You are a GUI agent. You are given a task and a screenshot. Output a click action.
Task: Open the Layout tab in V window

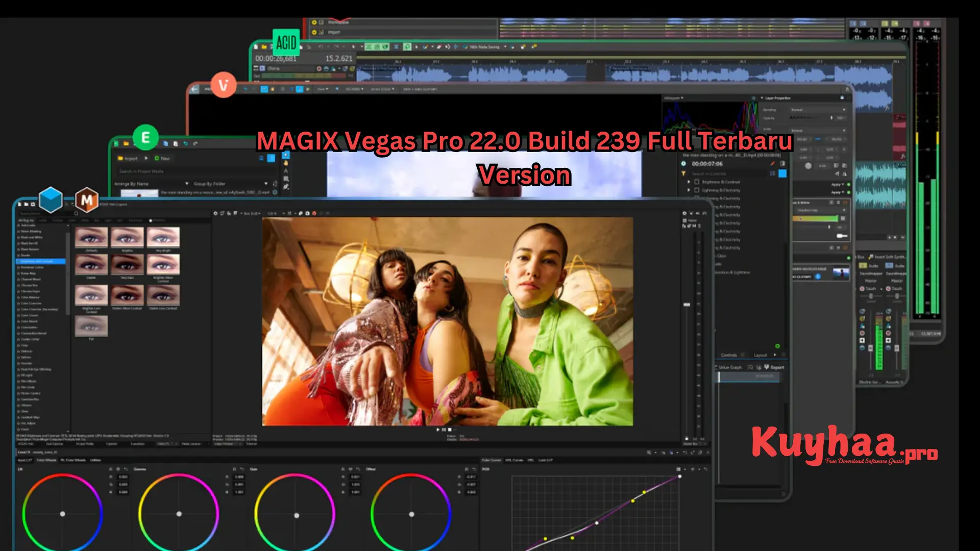click(761, 355)
